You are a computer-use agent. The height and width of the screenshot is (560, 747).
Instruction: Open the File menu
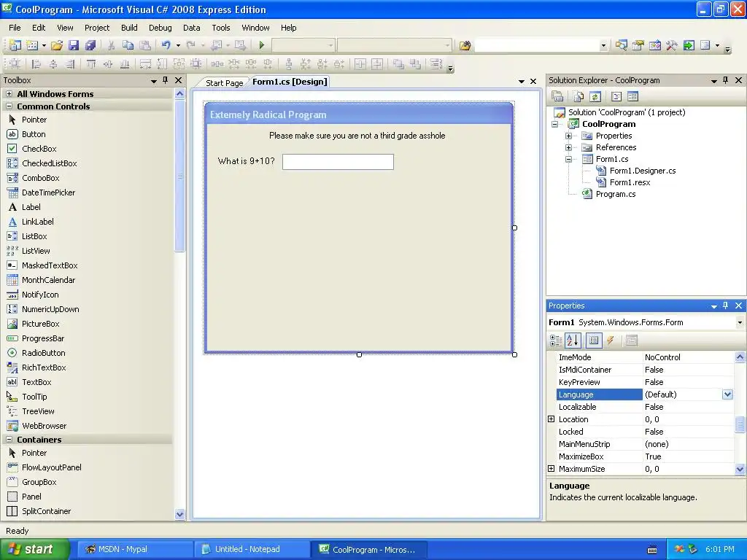(x=15, y=28)
